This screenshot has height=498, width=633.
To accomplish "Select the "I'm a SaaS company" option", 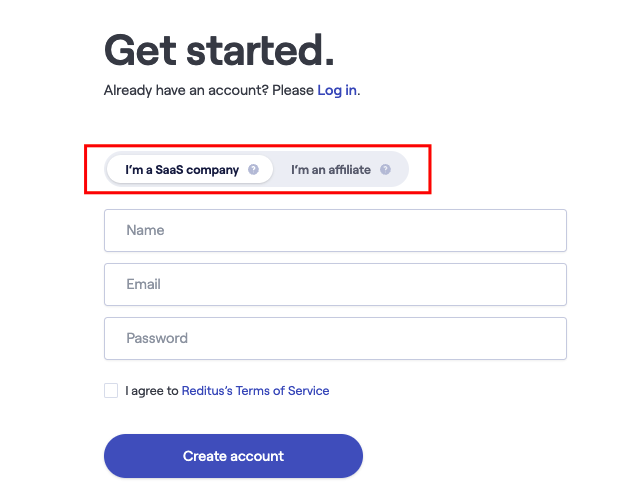I will coord(190,169).
